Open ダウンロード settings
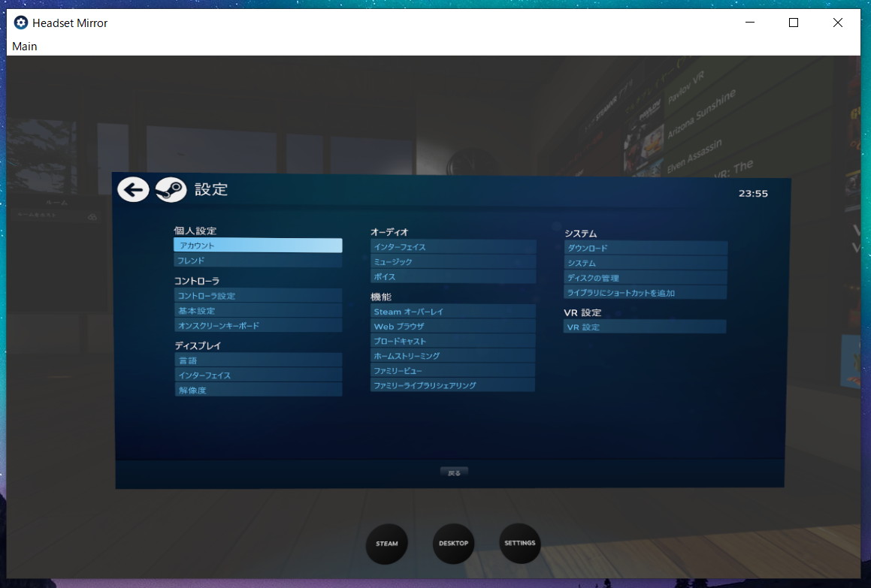The height and width of the screenshot is (588, 871). pos(646,249)
